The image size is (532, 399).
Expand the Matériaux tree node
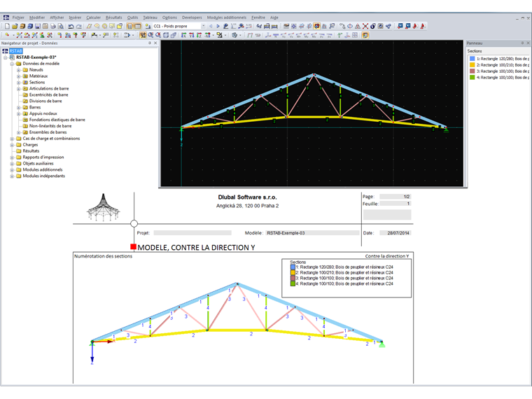coord(19,76)
